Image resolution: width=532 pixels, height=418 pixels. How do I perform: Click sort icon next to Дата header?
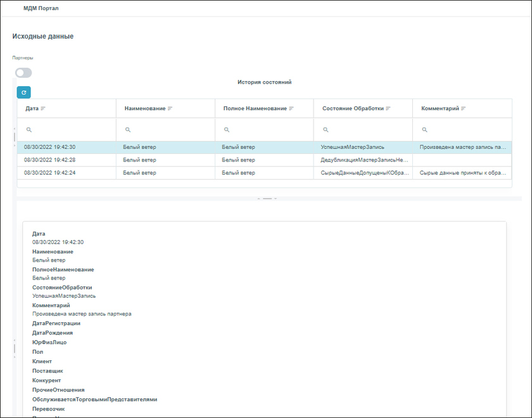(43, 109)
